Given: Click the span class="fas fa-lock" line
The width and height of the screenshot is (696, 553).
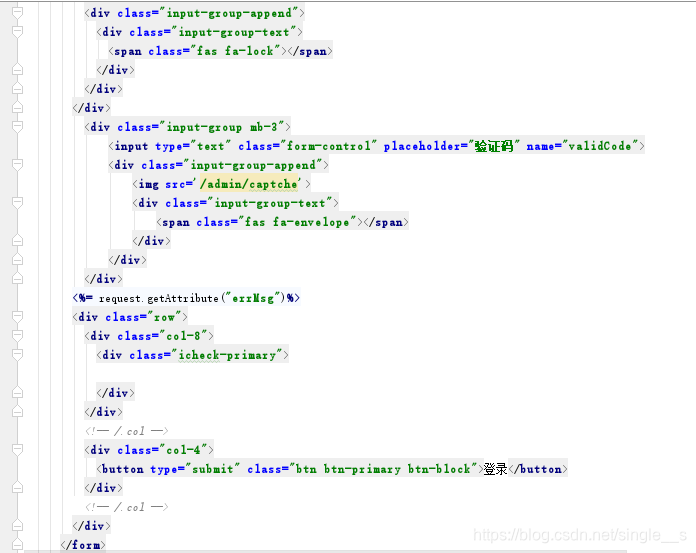Looking at the screenshot, I should coord(220,51).
